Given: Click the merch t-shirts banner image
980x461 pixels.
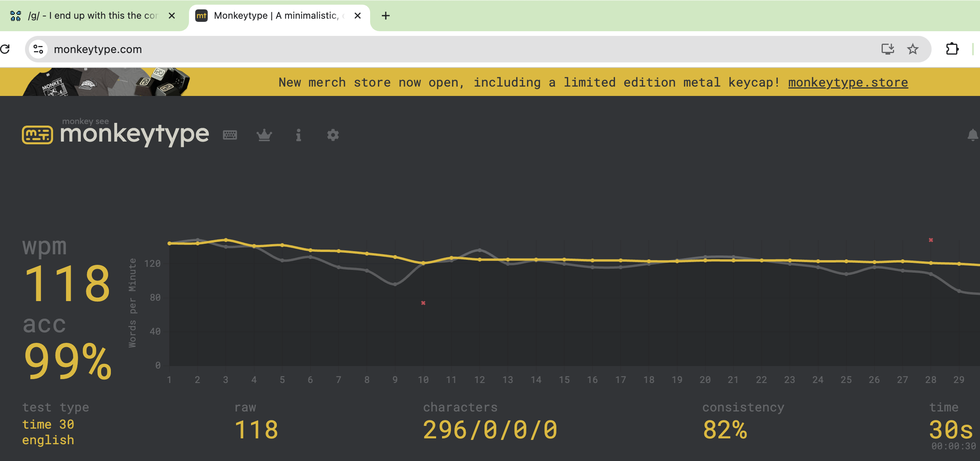Looking at the screenshot, I should point(106,82).
